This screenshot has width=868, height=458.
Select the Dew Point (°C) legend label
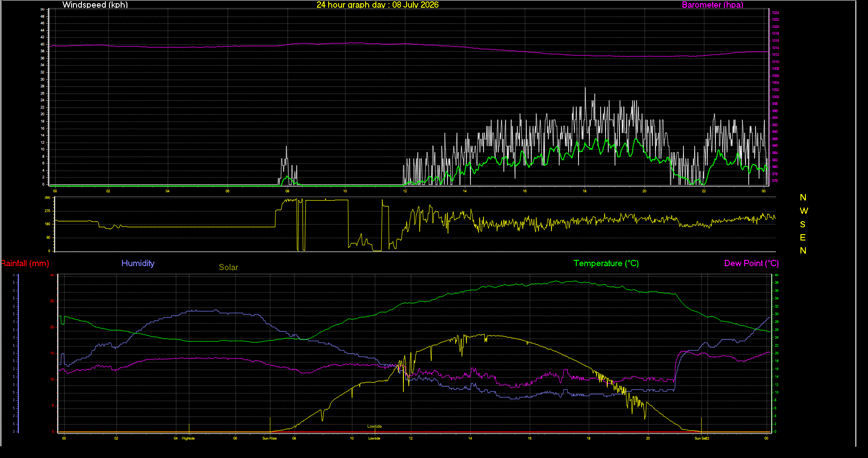[751, 263]
